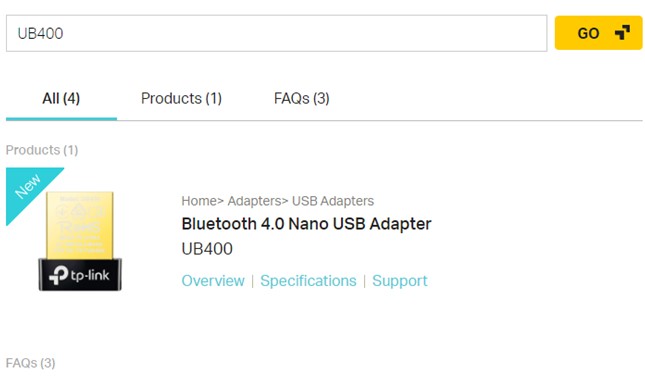View the product Overview link
645x391 pixels.
coord(213,281)
